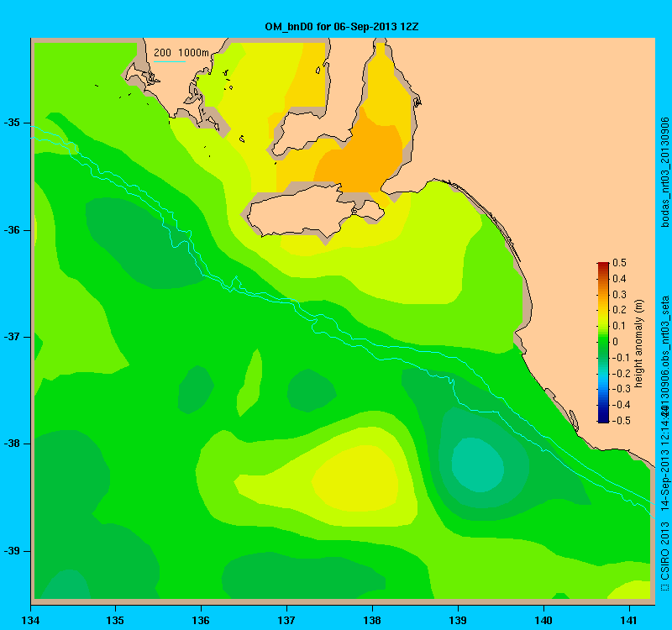Viewport: 672px width, 630px height.
Task: Click the '-0.1' color bar label
Action: pos(620,358)
